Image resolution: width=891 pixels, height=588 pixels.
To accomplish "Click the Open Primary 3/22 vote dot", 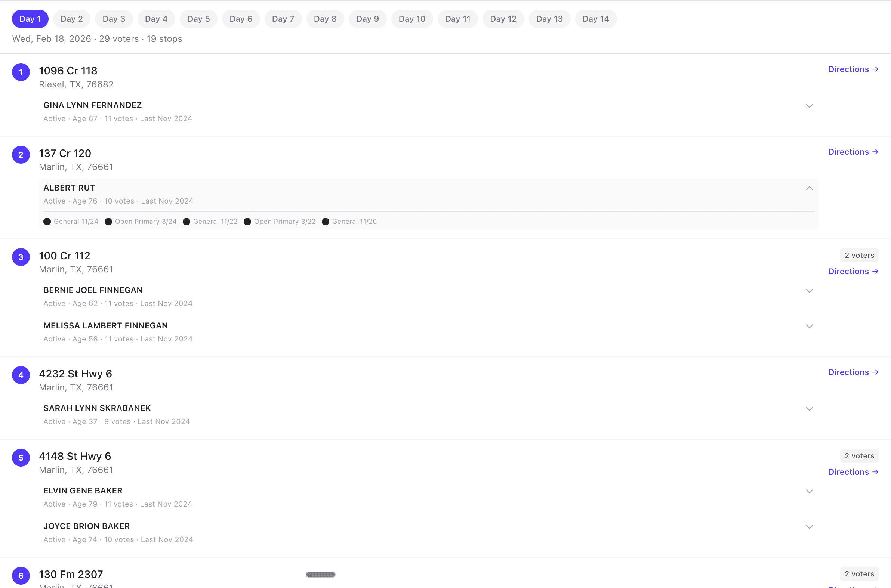I will (x=247, y=222).
